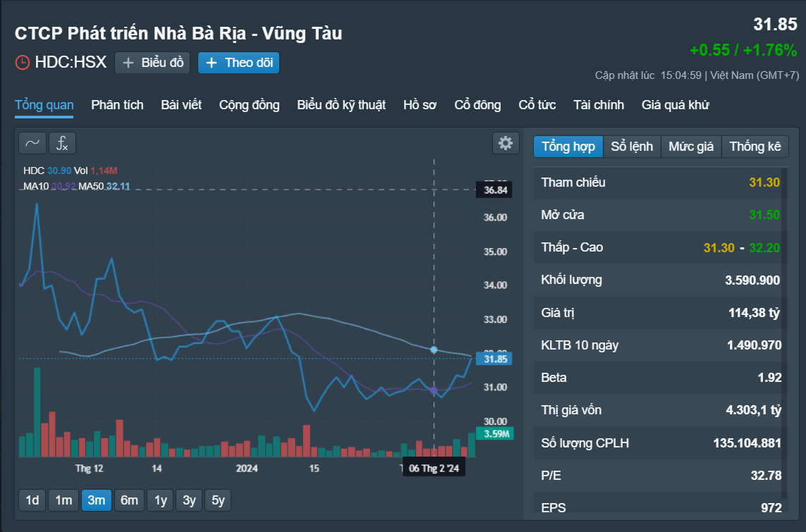Click the 3.59M volume label on chart

pos(494,434)
